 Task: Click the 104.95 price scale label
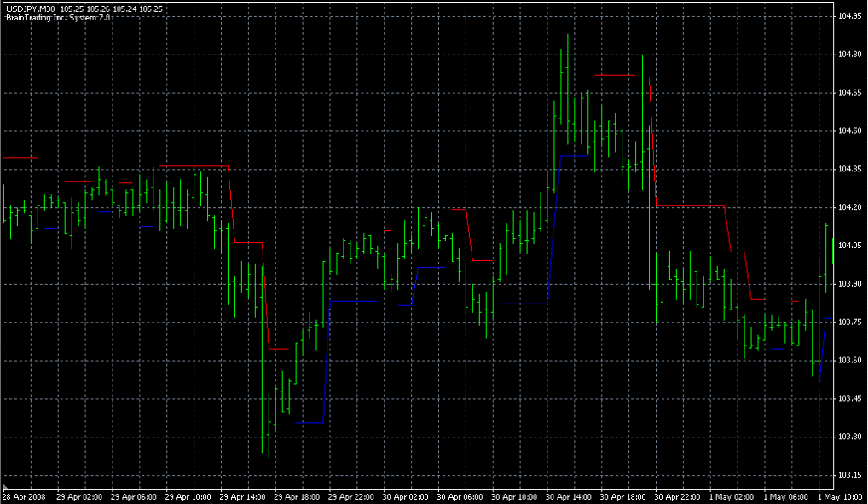(849, 16)
